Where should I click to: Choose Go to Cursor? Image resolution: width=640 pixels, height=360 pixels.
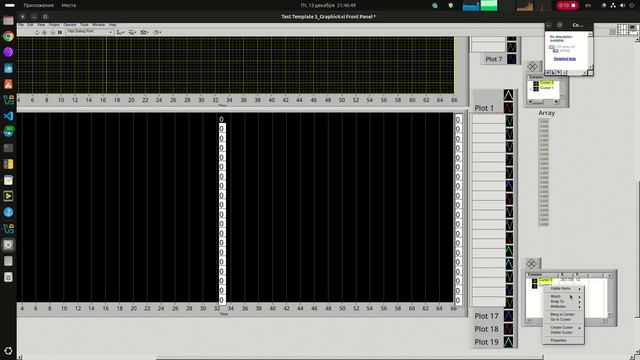coord(563,319)
